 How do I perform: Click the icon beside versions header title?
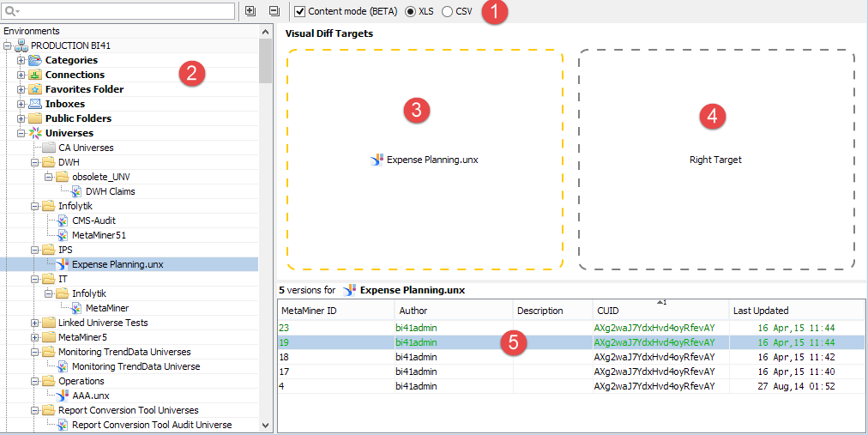[x=349, y=290]
